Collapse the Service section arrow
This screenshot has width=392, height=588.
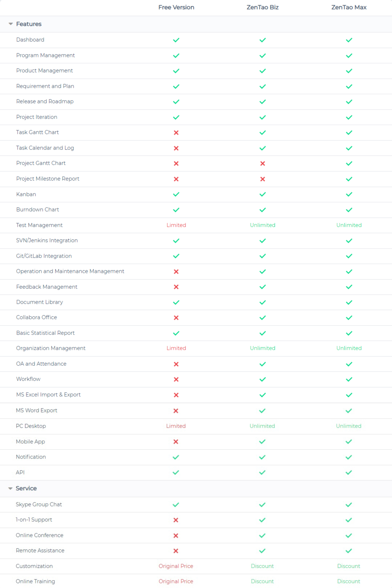click(x=10, y=488)
